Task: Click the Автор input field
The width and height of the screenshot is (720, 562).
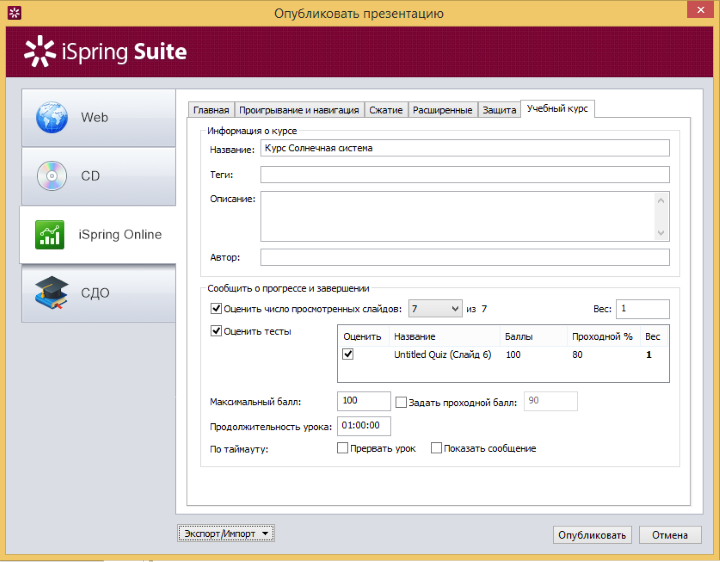Action: [x=465, y=257]
